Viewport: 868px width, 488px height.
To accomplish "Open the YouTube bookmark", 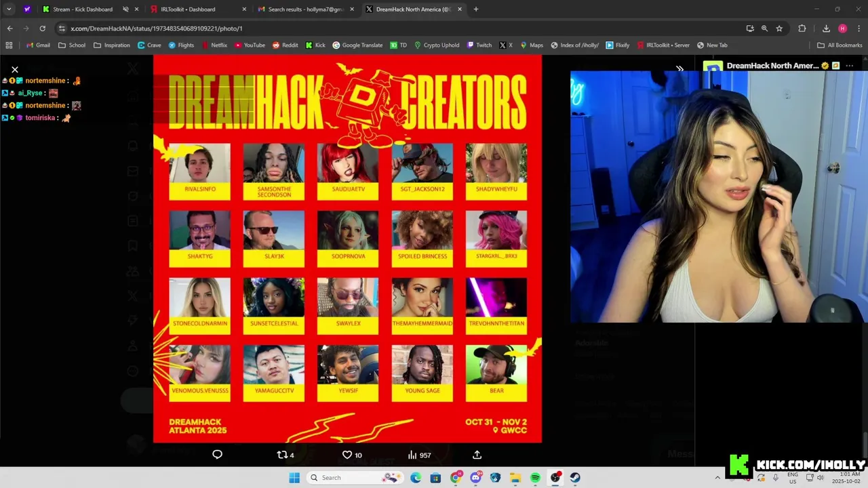I will (250, 45).
